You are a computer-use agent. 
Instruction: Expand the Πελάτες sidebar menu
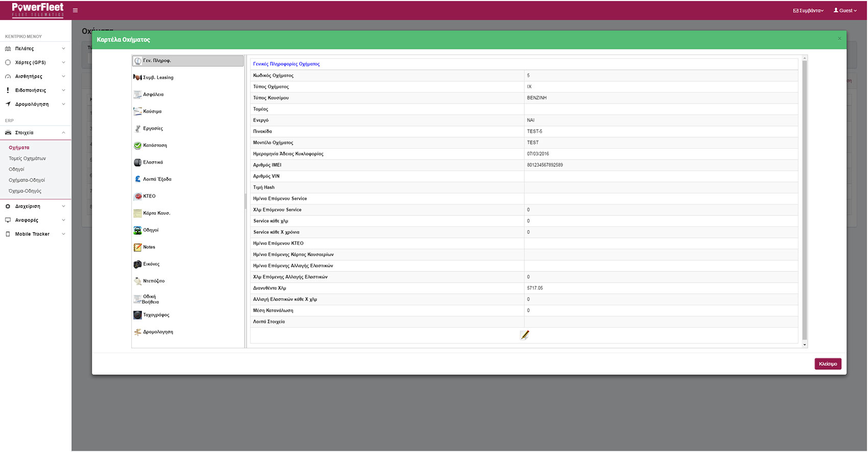[x=35, y=48]
